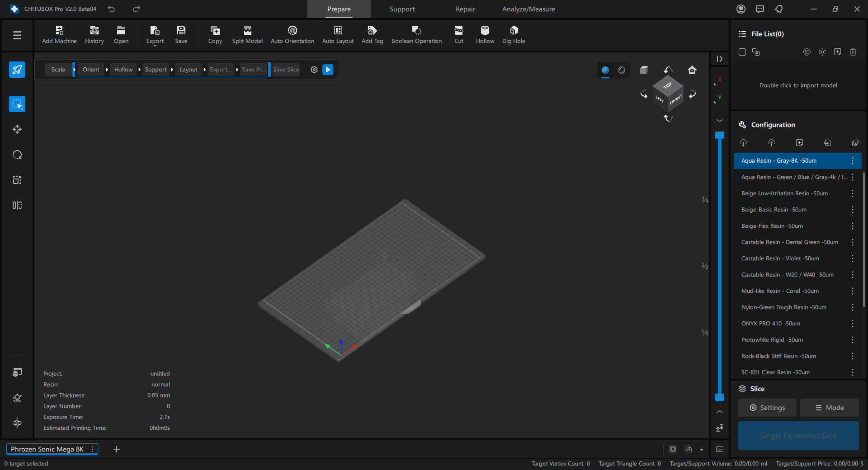Screen dimensions: 868x470
Task: Toggle solid shaded render mode
Action: [605, 70]
